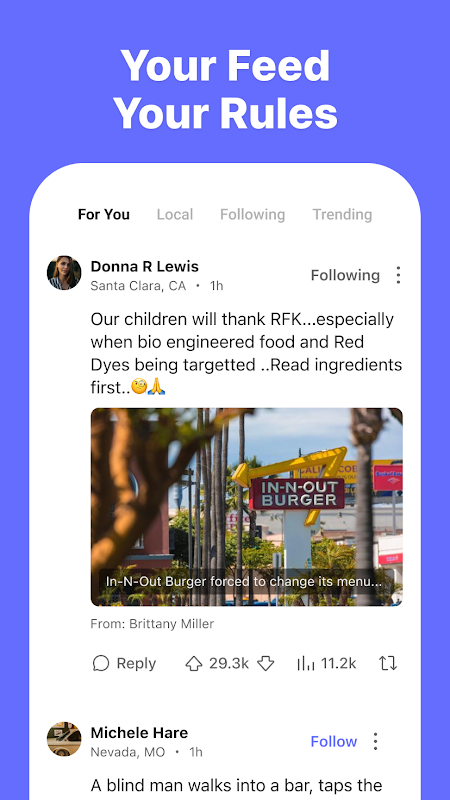Open more options on Donna's post
450x800 pixels.
coord(398,276)
